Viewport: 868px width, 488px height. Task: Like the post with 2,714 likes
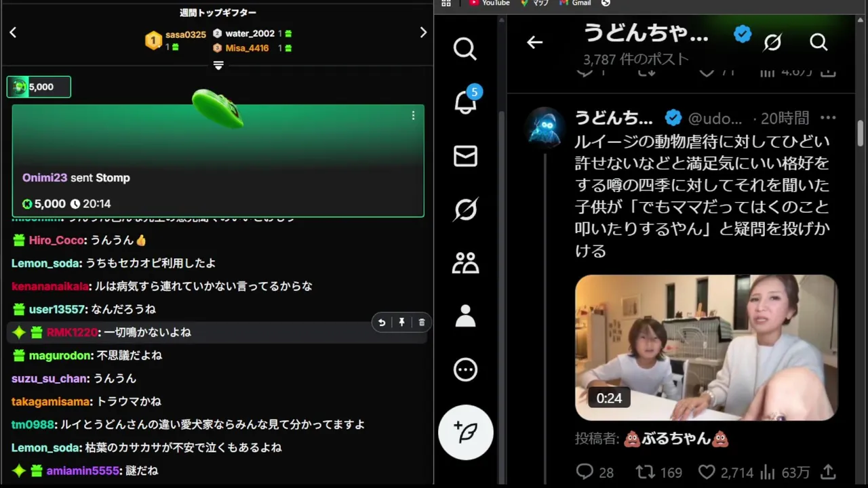click(726, 472)
